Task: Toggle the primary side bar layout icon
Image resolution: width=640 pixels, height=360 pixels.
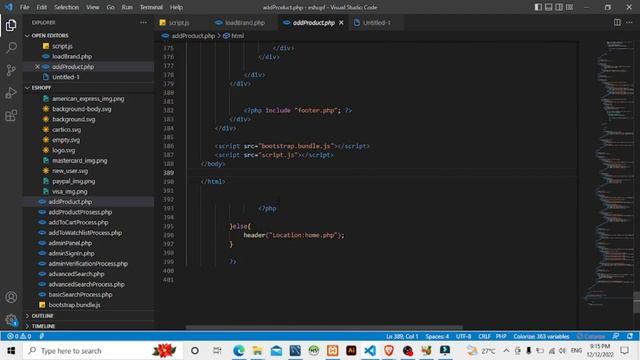Action: pyautogui.click(x=538, y=7)
